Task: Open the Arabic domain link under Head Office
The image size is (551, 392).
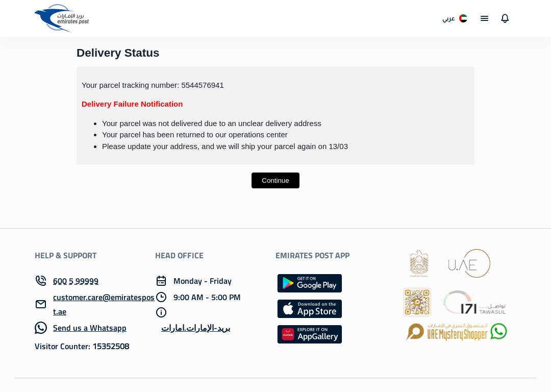Action: click(196, 328)
